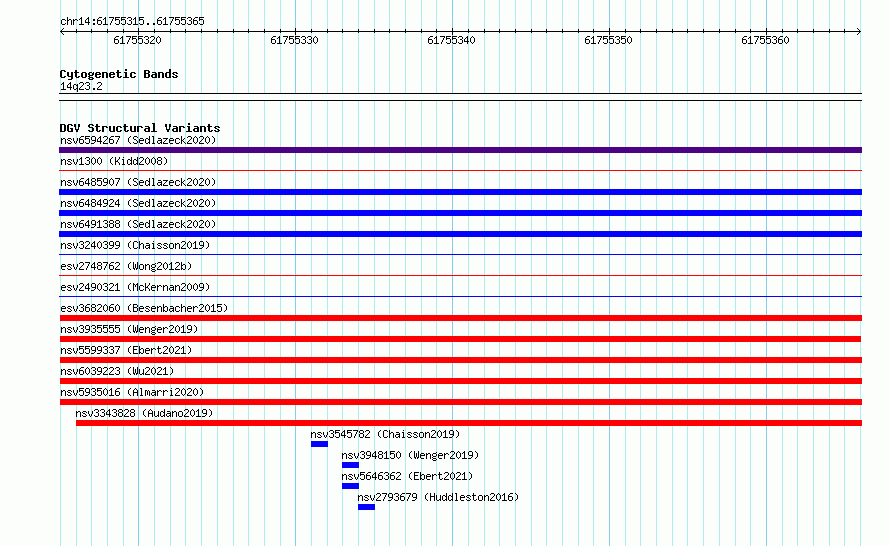The height and width of the screenshot is (546, 890).
Task: Select the blue bar under nsv6485907
Action: click(x=460, y=192)
